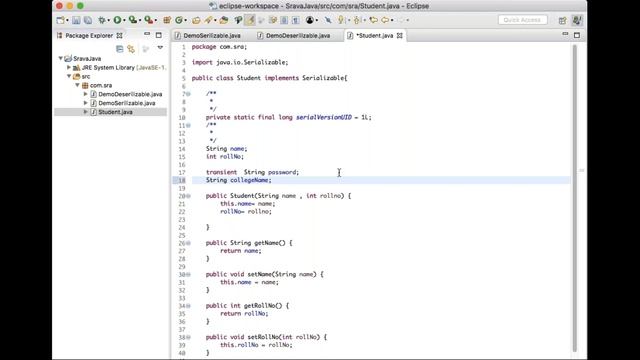Click 'String collegeName;' on line 18
Screen dimensions: 640x360
tap(238, 180)
